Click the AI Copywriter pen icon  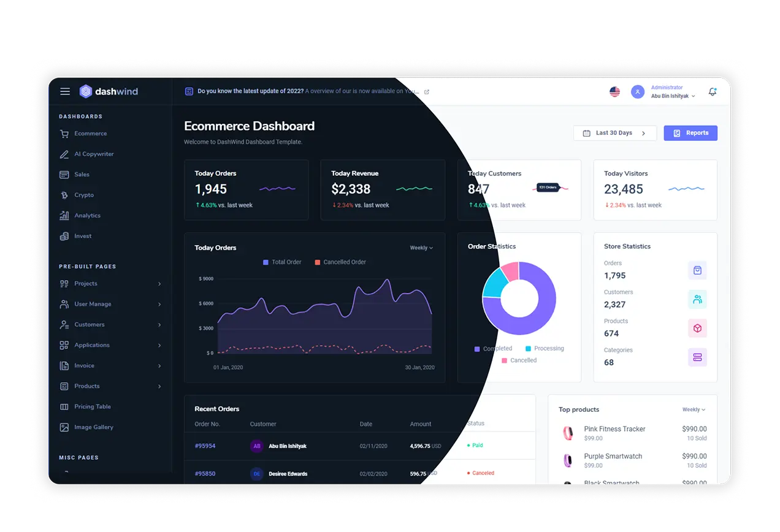tap(64, 154)
